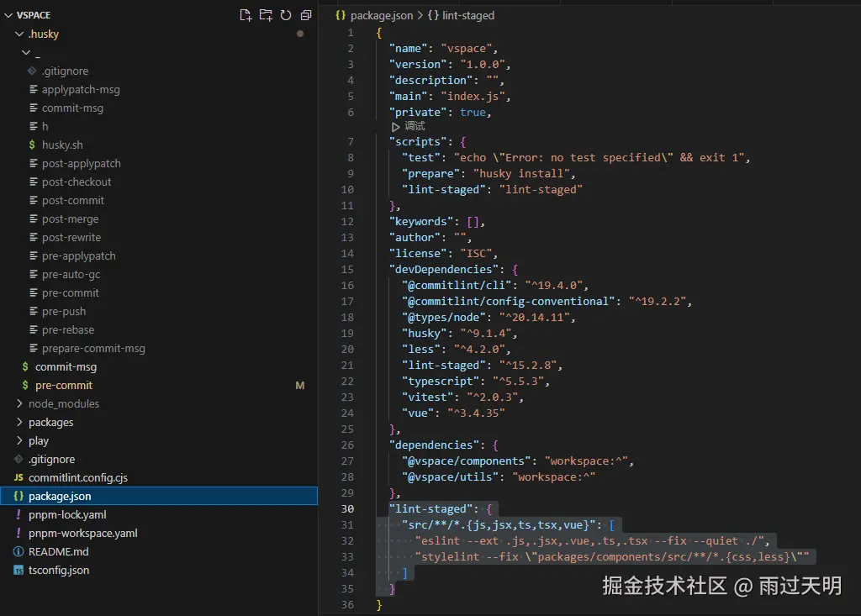Click the "keywords" key in editor
Screen dimensions: 861x616
pyautogui.click(x=421, y=221)
